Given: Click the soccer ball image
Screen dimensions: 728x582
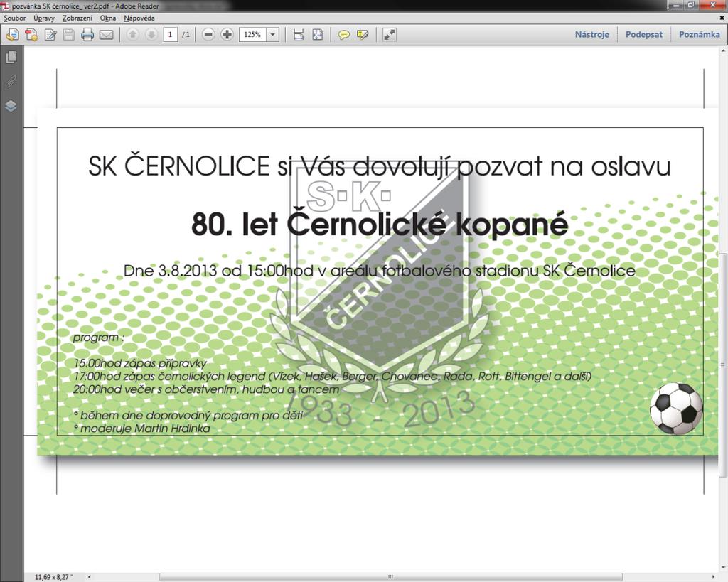Looking at the screenshot, I should [x=676, y=408].
